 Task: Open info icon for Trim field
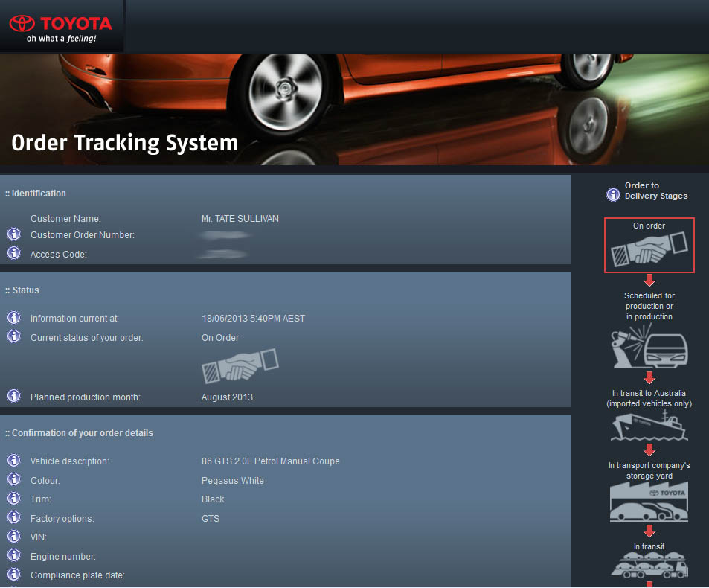[x=13, y=498]
